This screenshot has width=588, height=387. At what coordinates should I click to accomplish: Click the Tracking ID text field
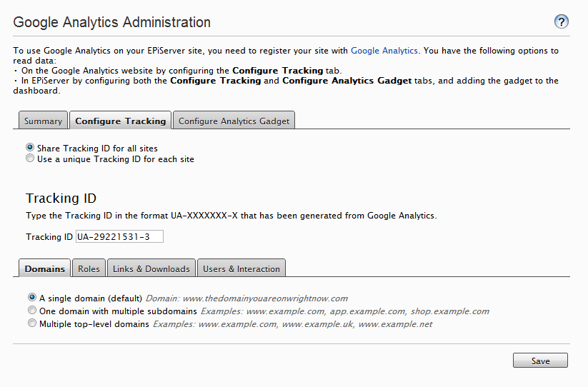pos(119,236)
